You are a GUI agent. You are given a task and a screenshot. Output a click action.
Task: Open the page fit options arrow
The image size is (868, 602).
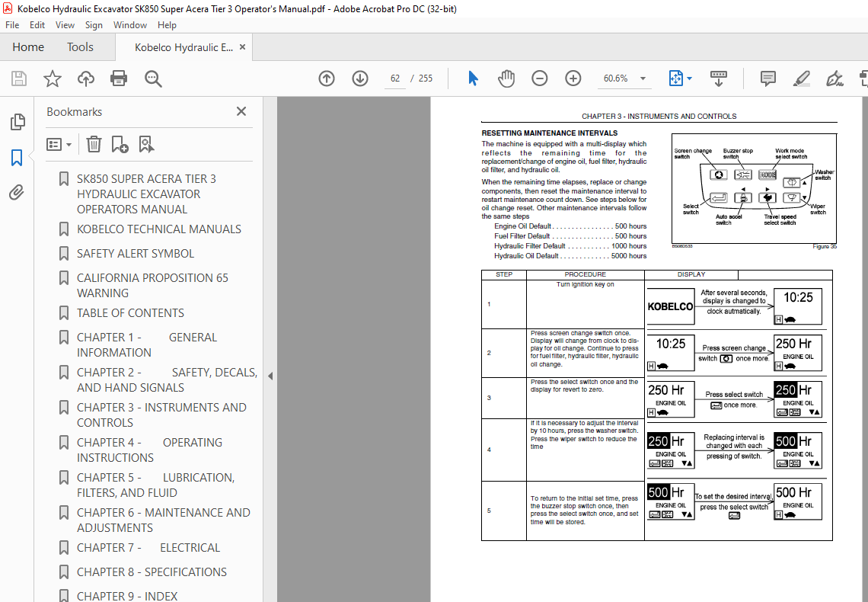click(x=690, y=78)
